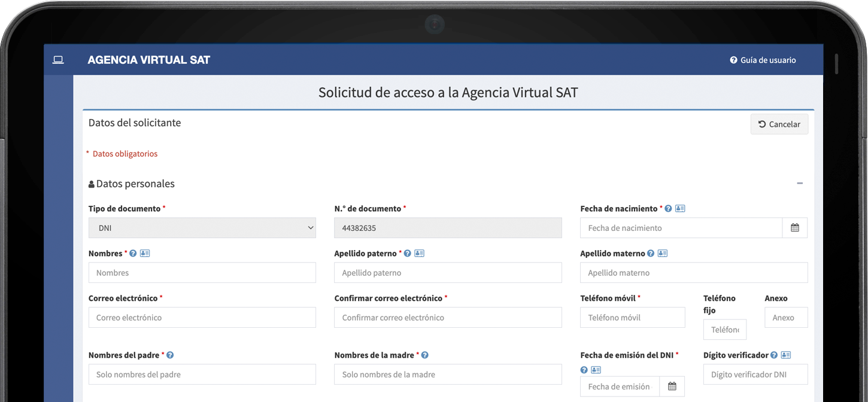This screenshot has height=402, width=868.
Task: Click the Nombres de la madre input
Action: [x=448, y=374]
